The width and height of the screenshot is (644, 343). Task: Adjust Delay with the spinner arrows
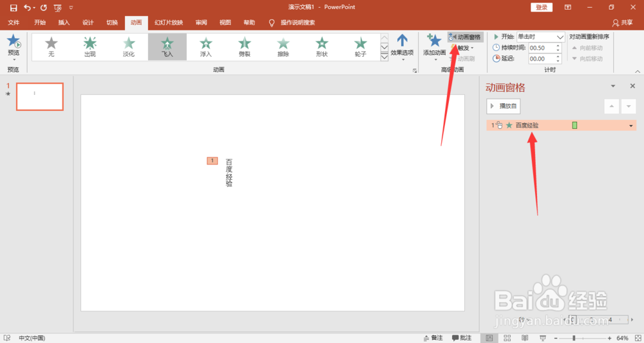[x=558, y=59]
